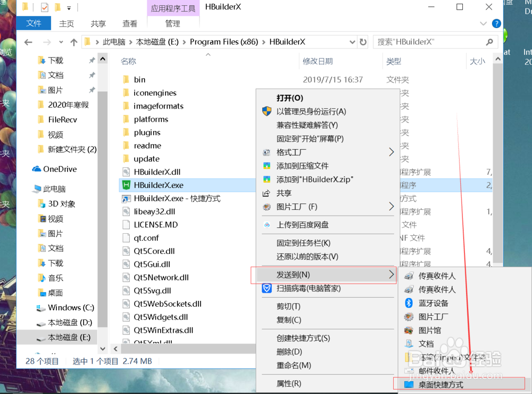Image resolution: width=532 pixels, height=394 pixels.
Task: Expand the 图片工厂(F) submenu arrow
Action: [391, 206]
